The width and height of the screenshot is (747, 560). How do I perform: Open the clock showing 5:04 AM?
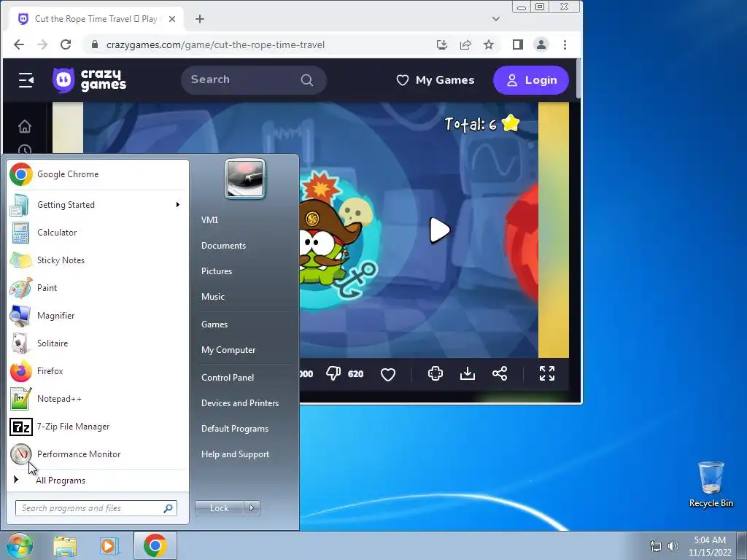point(710,546)
